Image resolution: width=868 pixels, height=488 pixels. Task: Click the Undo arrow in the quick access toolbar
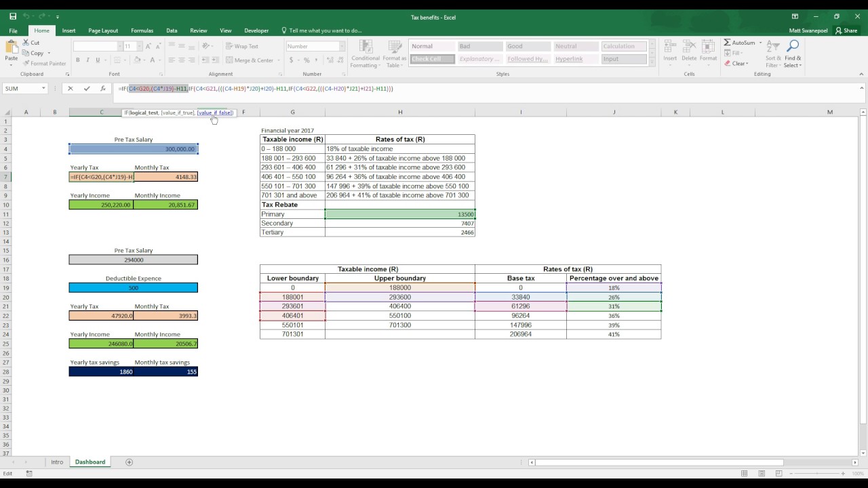[x=27, y=16]
